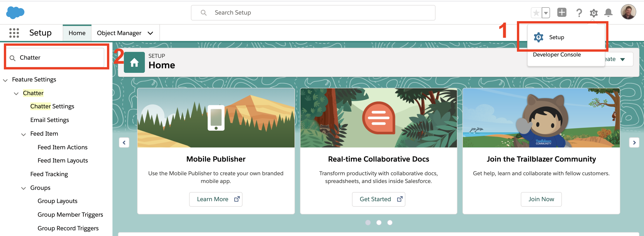Viewport: 644px width, 236px height.
Task: Collapse the Feed Item section
Action: (23, 134)
